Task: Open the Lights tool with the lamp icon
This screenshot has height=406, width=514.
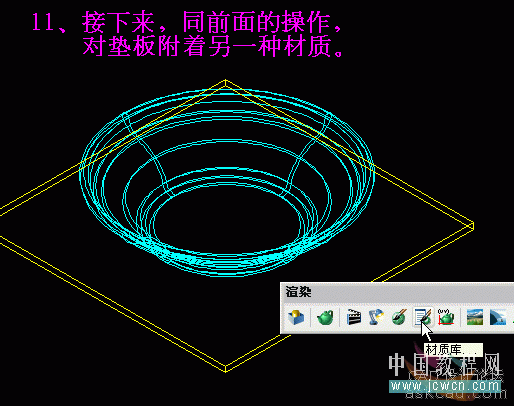Action: point(376,317)
